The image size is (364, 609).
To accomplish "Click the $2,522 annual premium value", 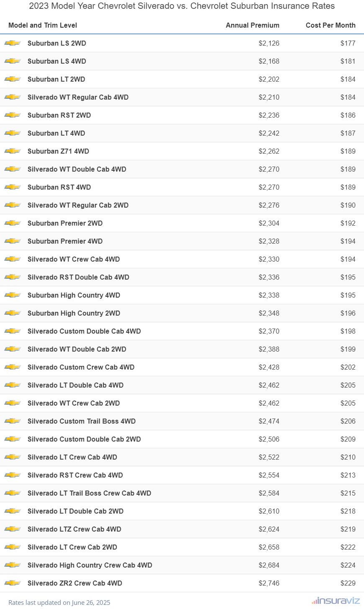I will pyautogui.click(x=269, y=457).
